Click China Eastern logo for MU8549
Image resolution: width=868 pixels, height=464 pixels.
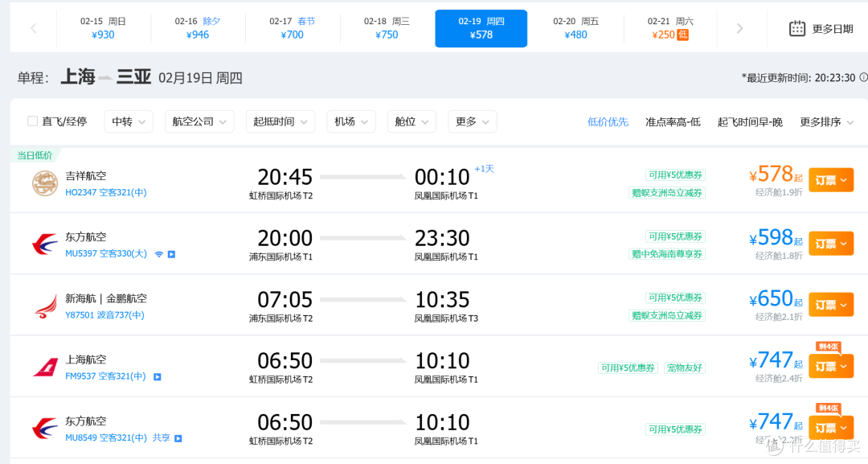coord(45,429)
